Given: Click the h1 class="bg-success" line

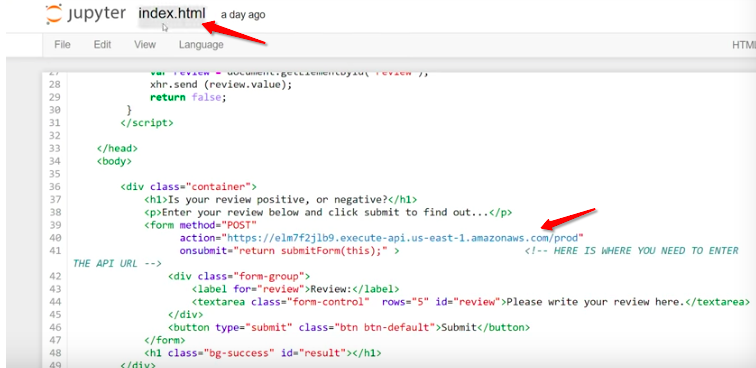Looking at the screenshot, I should 262,353.
